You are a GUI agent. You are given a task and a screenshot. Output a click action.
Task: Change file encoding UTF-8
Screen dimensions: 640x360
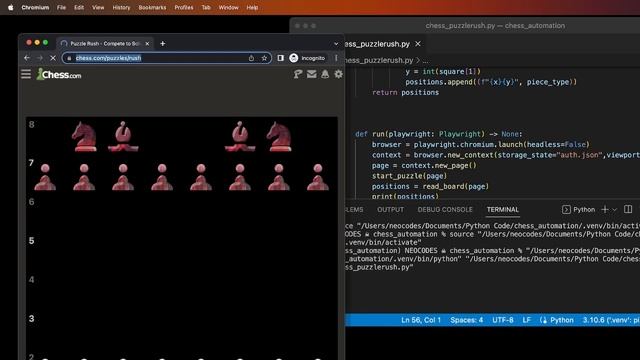(502, 320)
